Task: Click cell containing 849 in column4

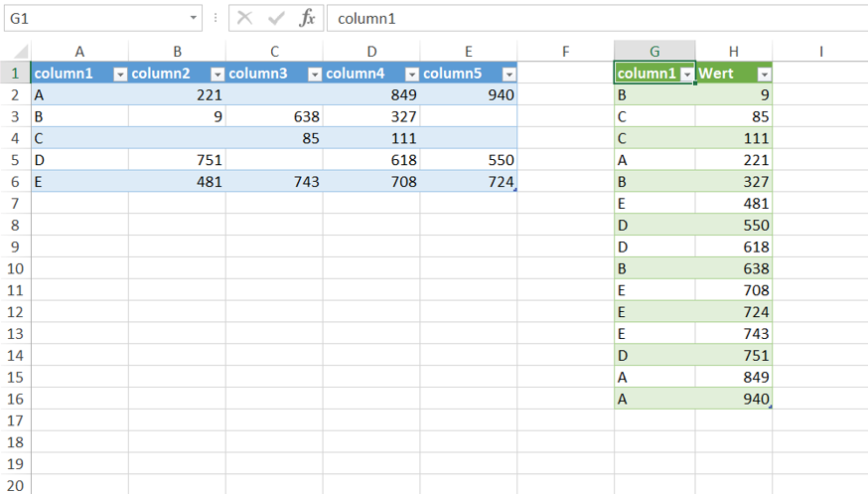Action: pos(371,94)
